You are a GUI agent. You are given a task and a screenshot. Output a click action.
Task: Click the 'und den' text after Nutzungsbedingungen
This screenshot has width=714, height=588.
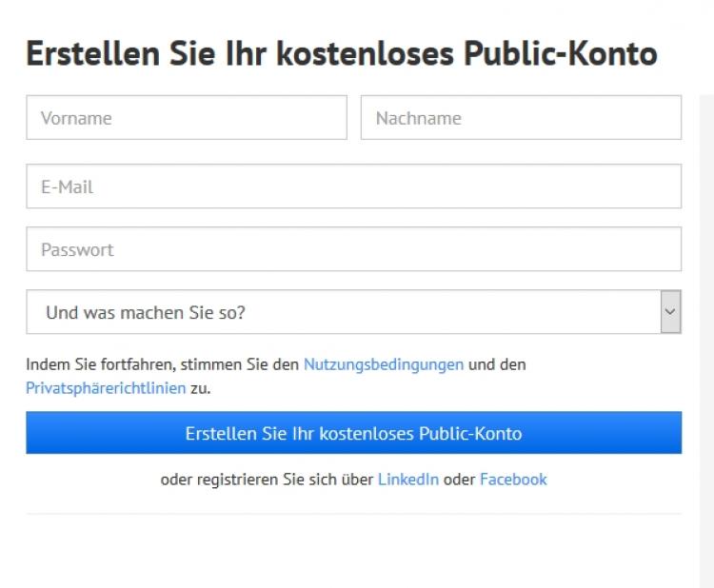click(x=497, y=364)
